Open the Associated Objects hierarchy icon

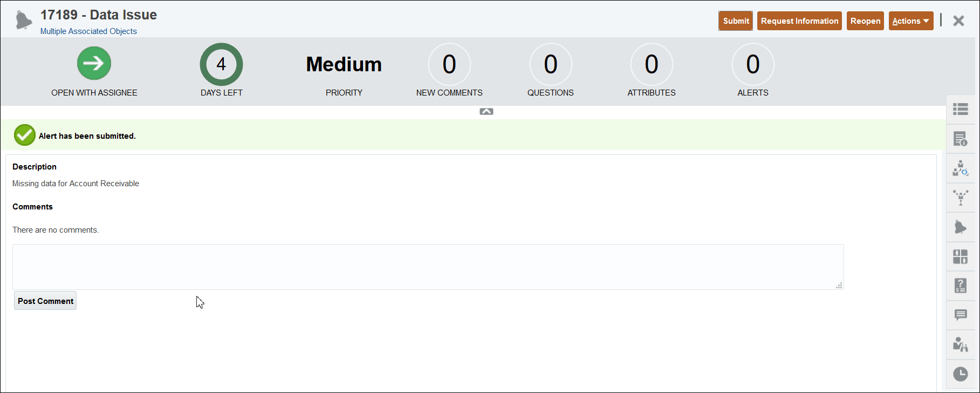[962, 198]
